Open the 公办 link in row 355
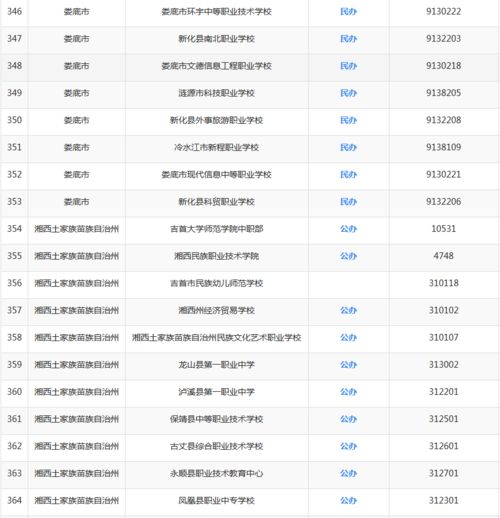The height and width of the screenshot is (518, 500). 348,256
